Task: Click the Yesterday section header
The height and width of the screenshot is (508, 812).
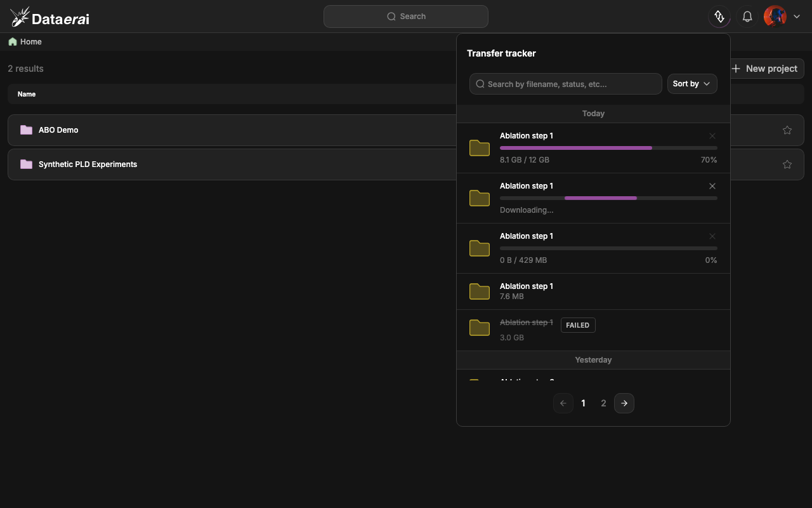Action: point(593,360)
